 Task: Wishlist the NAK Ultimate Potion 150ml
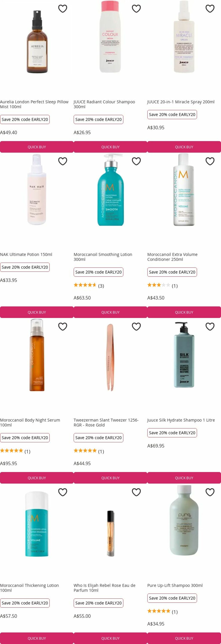point(63,161)
